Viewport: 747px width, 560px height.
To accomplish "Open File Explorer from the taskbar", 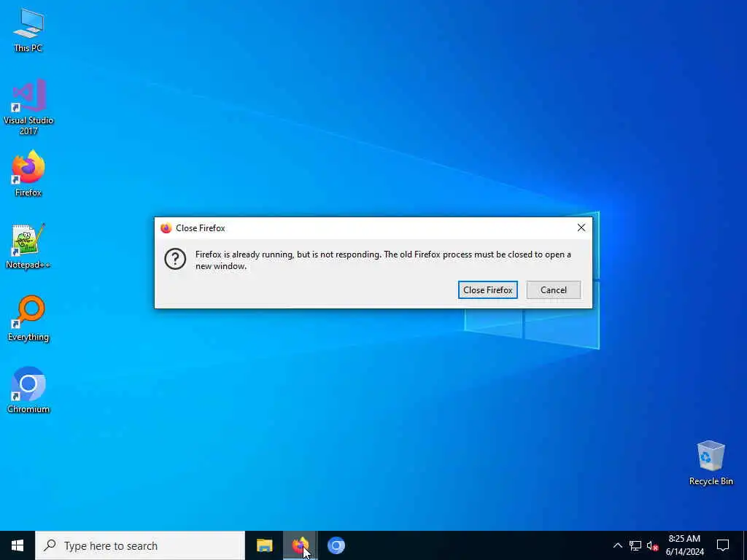I will coord(264,545).
